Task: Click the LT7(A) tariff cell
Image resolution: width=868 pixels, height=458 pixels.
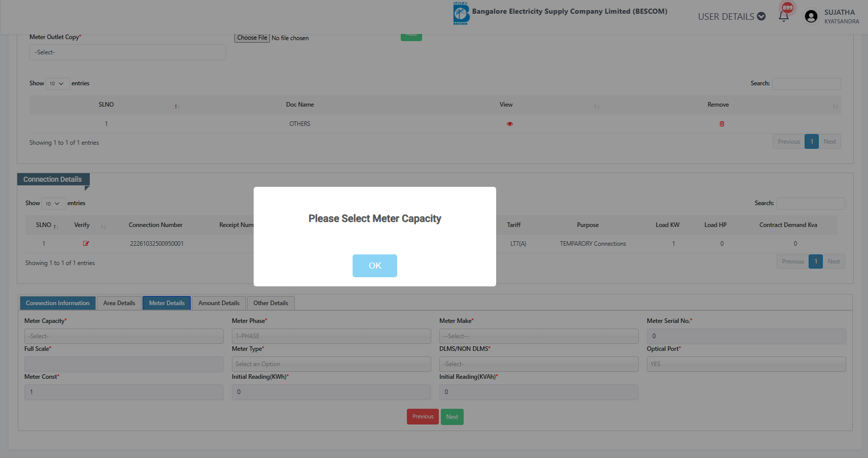Action: tap(518, 244)
